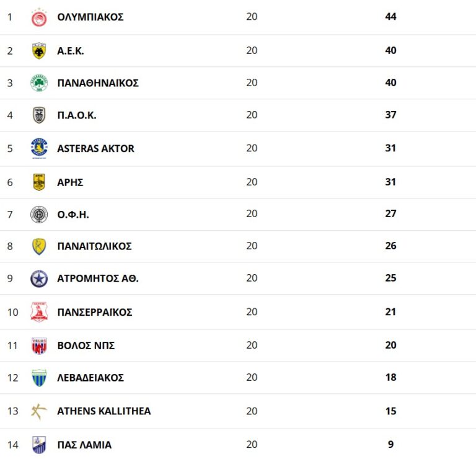Screen dimensions: 476x459
Task: Open the ΟΛΥΜΠΙΑΚΟΣ team name link
Action: 90,17
